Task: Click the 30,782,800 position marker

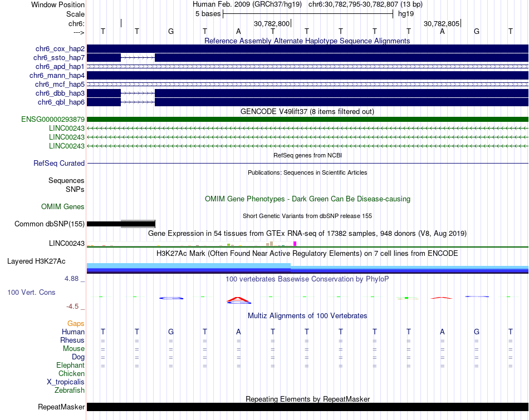Action: [x=272, y=23]
